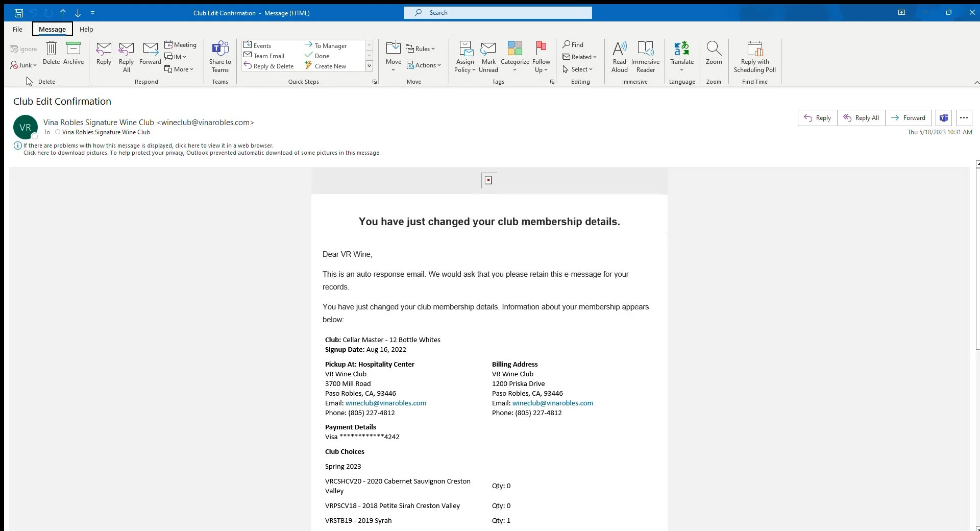
Task: Launch Immersive Reader
Action: pos(645,57)
